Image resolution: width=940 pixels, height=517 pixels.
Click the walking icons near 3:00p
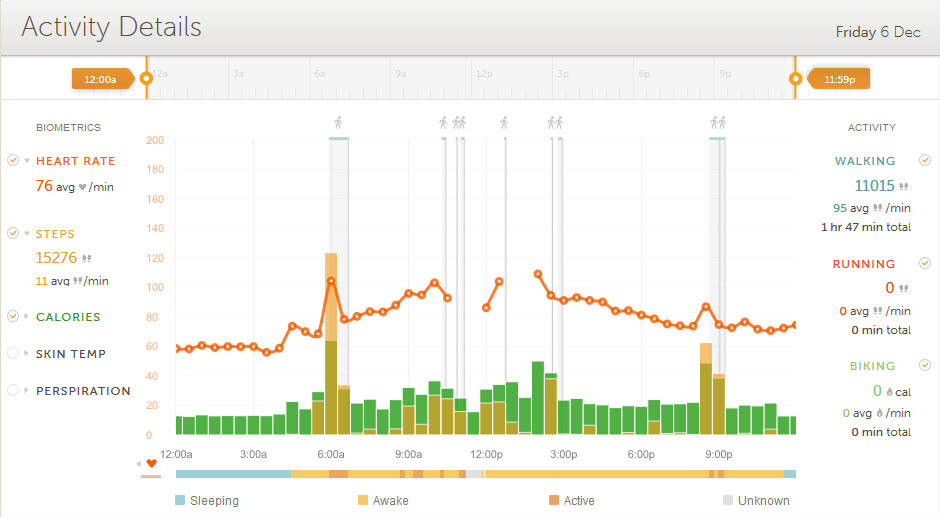(x=555, y=123)
